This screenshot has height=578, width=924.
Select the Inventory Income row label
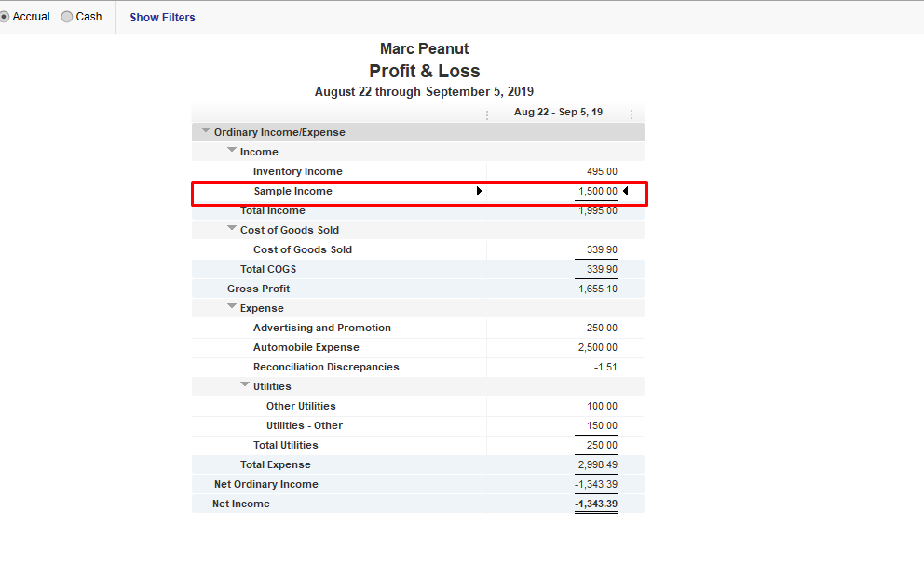[x=297, y=171]
